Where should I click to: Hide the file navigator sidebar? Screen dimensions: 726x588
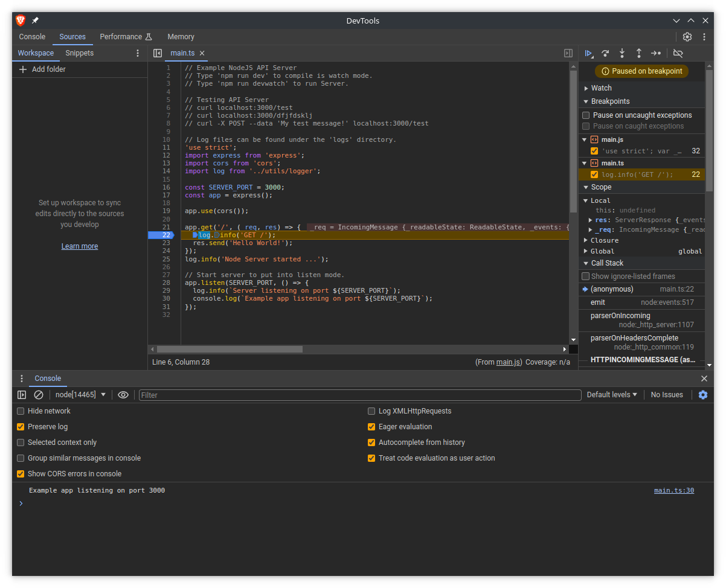pyautogui.click(x=158, y=53)
